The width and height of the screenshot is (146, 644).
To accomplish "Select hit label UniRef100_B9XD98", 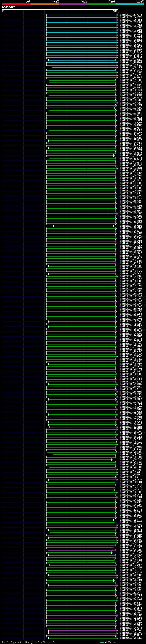I will [x=131, y=459].
